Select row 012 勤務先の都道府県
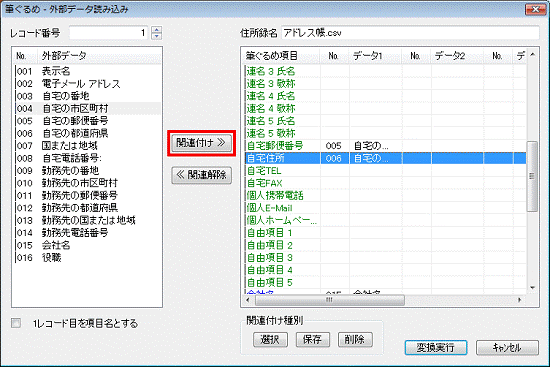550x367 pixels. coord(87,208)
